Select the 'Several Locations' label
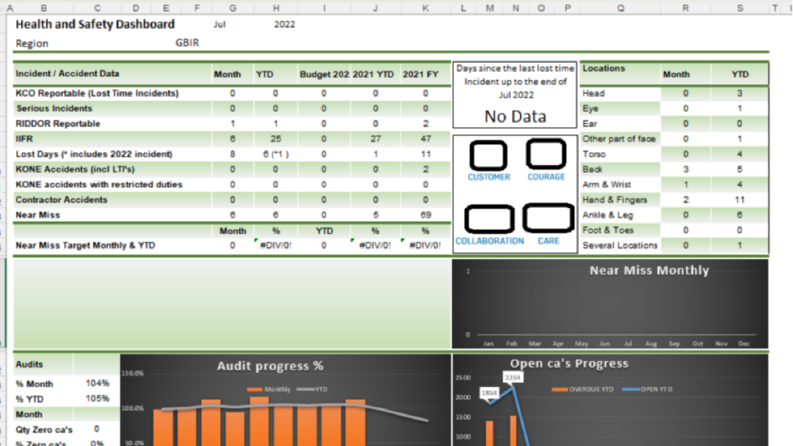The image size is (793, 446). click(620, 245)
